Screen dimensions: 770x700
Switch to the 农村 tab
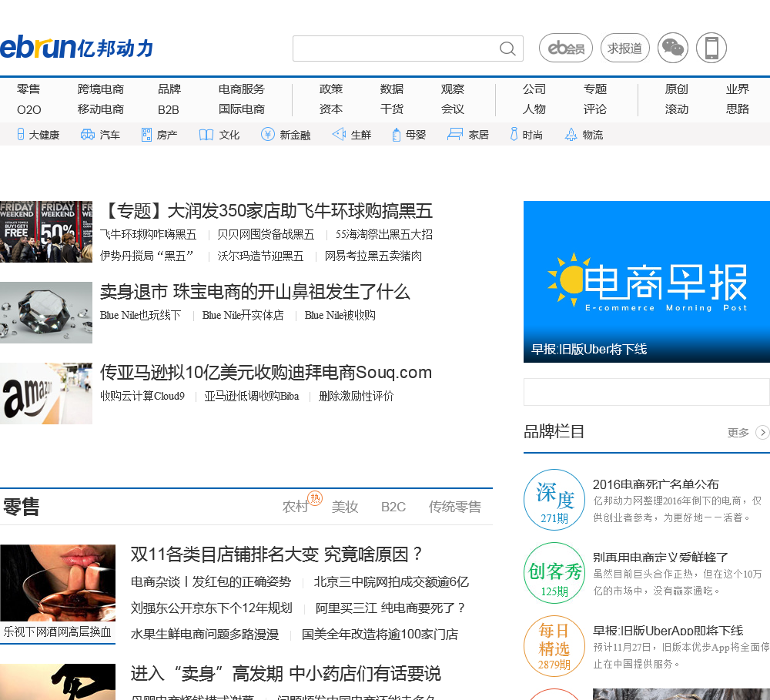pyautogui.click(x=295, y=507)
